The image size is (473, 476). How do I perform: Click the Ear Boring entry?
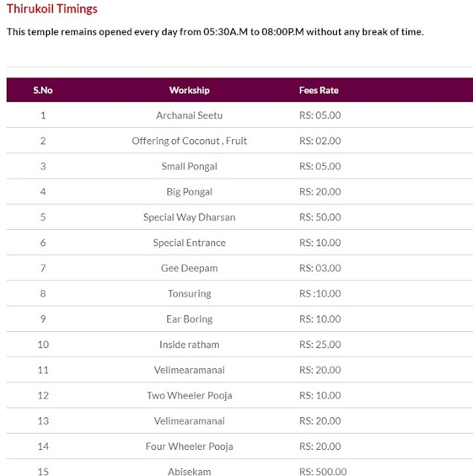click(x=190, y=319)
